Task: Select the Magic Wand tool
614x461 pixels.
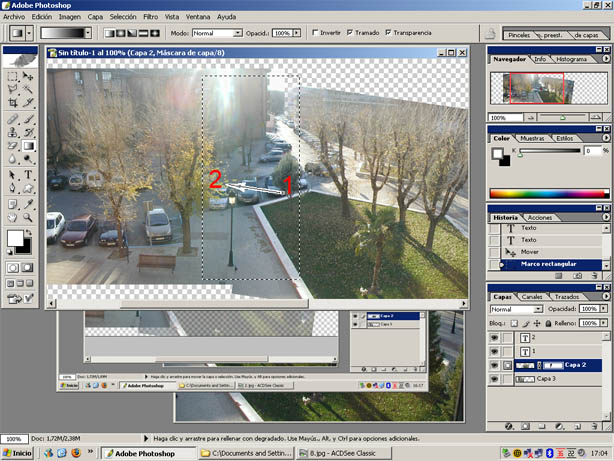Action: tap(28, 89)
